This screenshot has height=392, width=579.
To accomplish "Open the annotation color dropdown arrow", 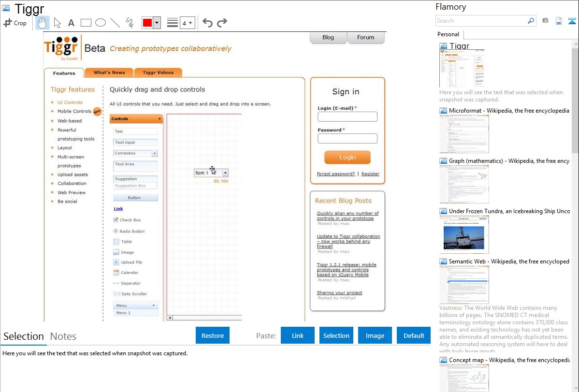I will pos(157,23).
